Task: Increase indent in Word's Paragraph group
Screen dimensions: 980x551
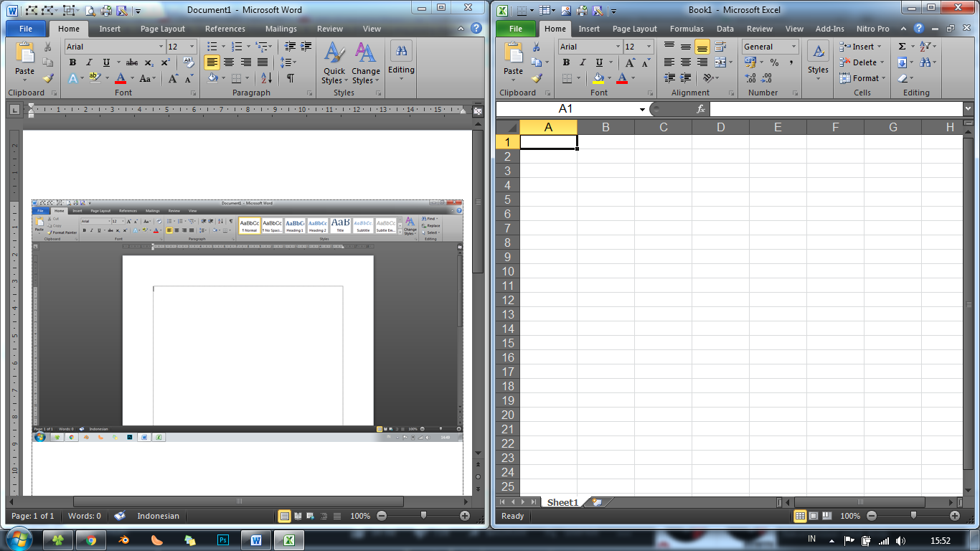Action: pyautogui.click(x=306, y=47)
